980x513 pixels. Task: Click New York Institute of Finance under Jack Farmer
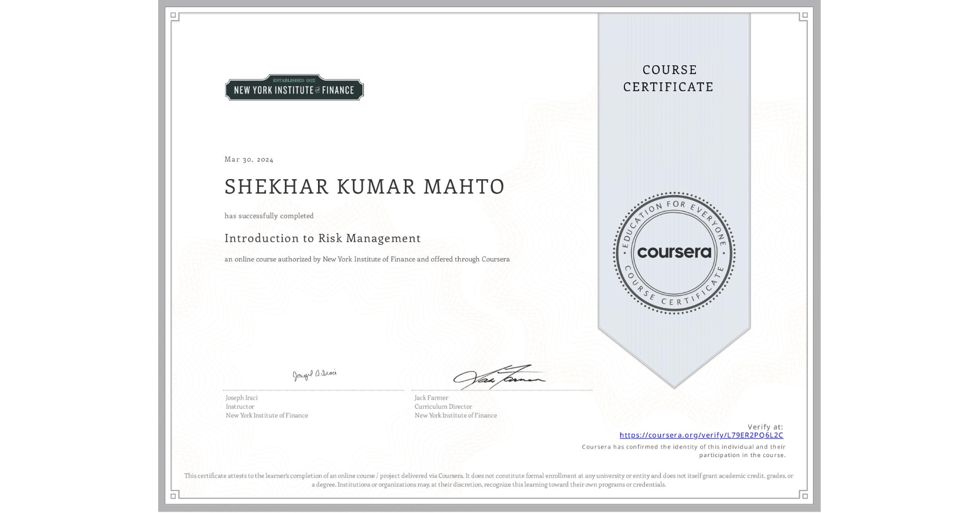coord(456,415)
